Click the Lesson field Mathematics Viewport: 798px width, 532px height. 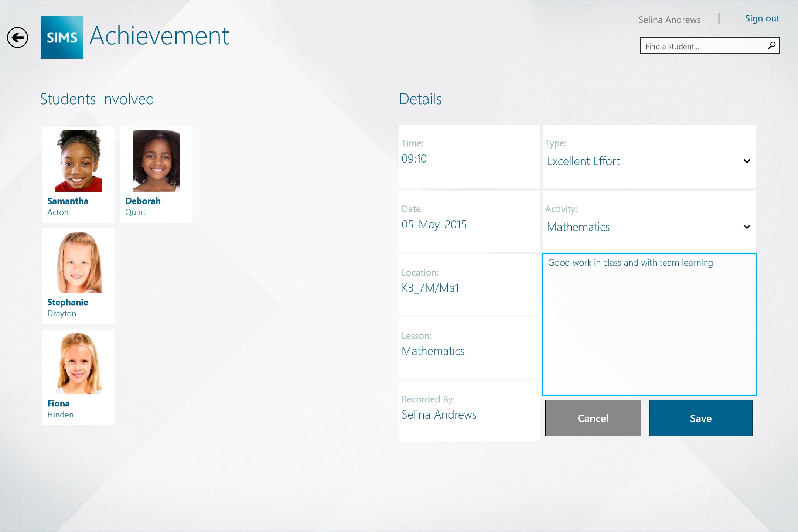433,351
